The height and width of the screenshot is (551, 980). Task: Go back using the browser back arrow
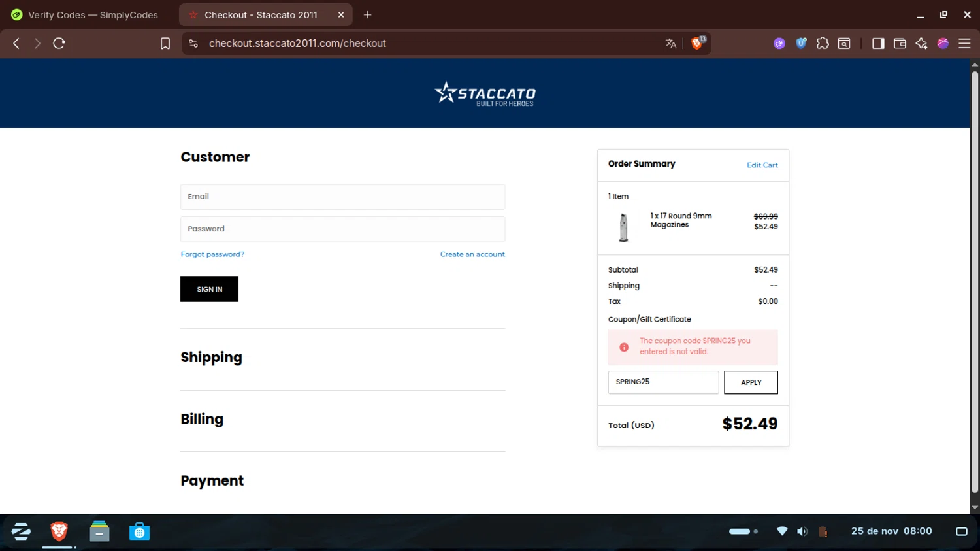point(16,43)
